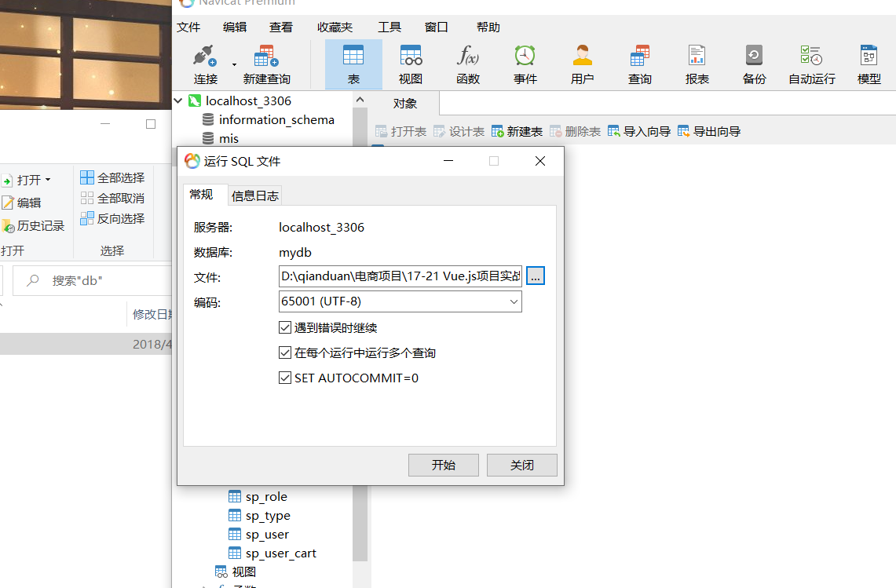This screenshot has height=588, width=896.
Task: Click 编辑 in the Explorer ribbon
Action: pyautogui.click(x=21, y=203)
